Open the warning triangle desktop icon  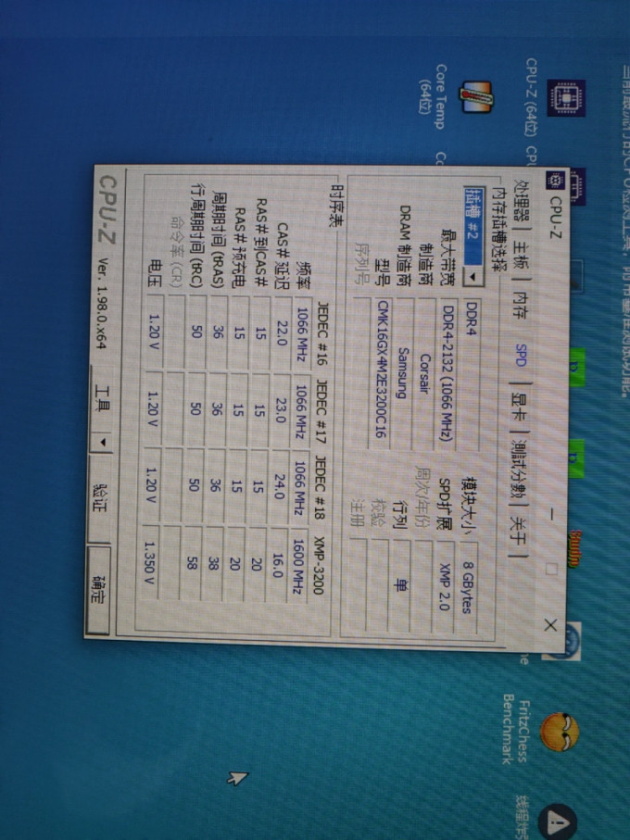point(557,821)
